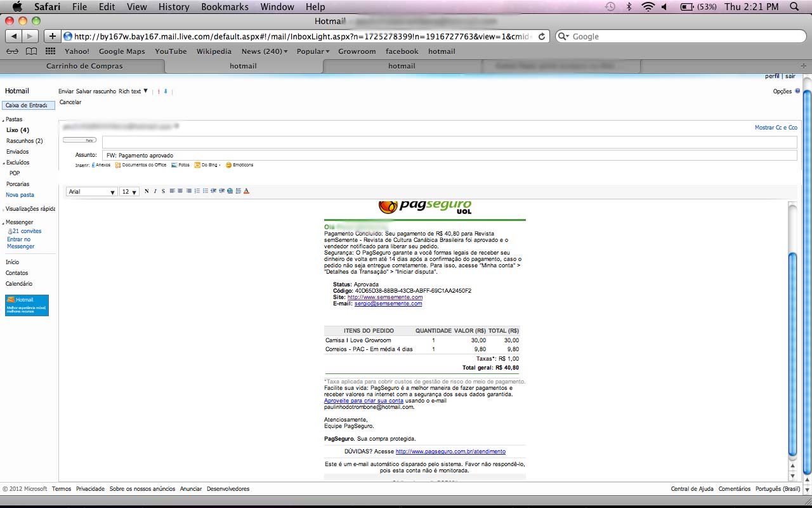The width and height of the screenshot is (812, 508).
Task: Center-align the message text
Action: 180,191
